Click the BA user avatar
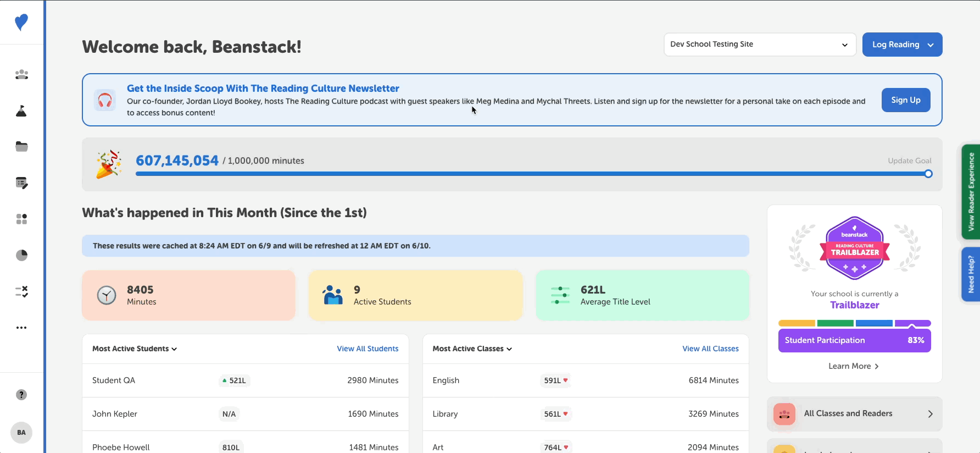This screenshot has height=453, width=980. 21,433
